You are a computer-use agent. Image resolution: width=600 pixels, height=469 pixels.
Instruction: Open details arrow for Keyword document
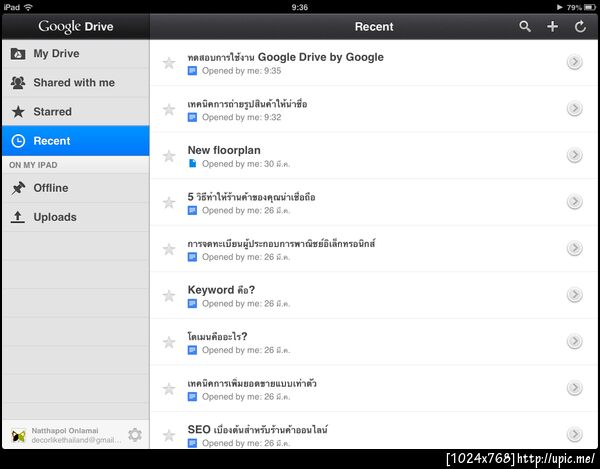(x=574, y=295)
